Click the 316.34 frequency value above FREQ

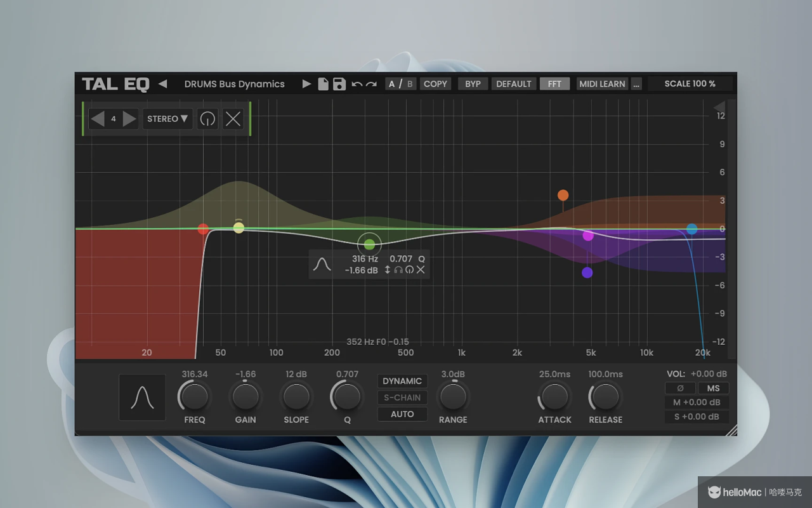click(x=194, y=374)
